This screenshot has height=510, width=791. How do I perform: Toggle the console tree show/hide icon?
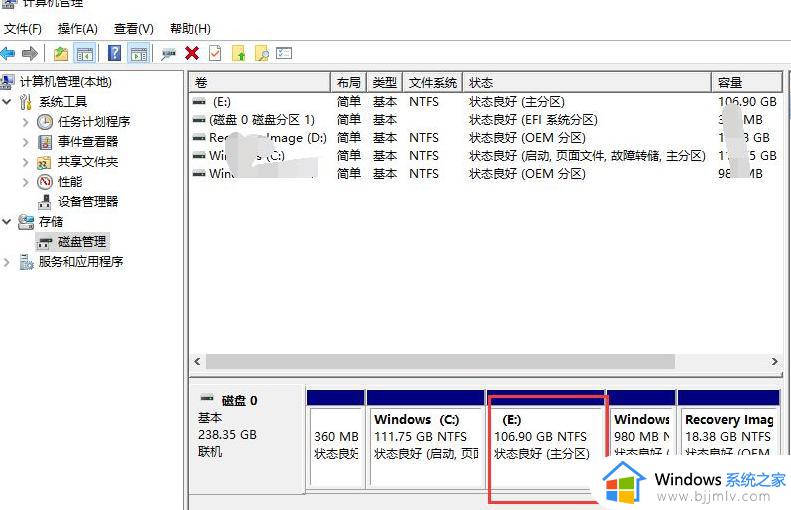[84, 53]
